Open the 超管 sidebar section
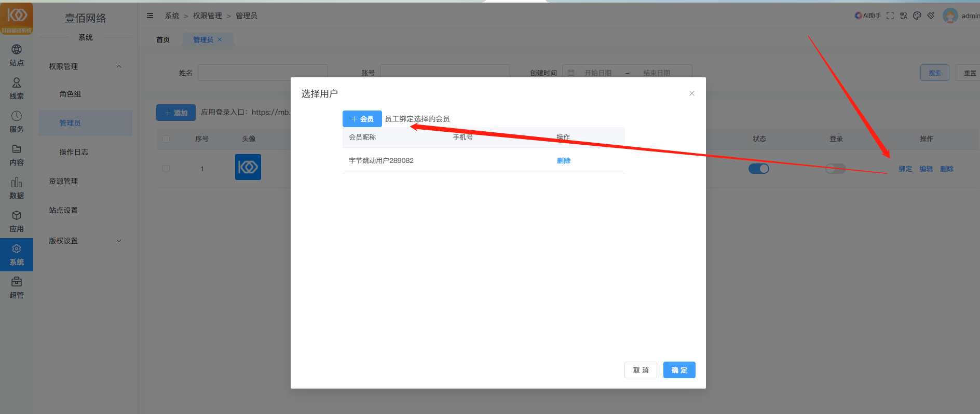Screen dimensions: 980x414 pyautogui.click(x=17, y=288)
